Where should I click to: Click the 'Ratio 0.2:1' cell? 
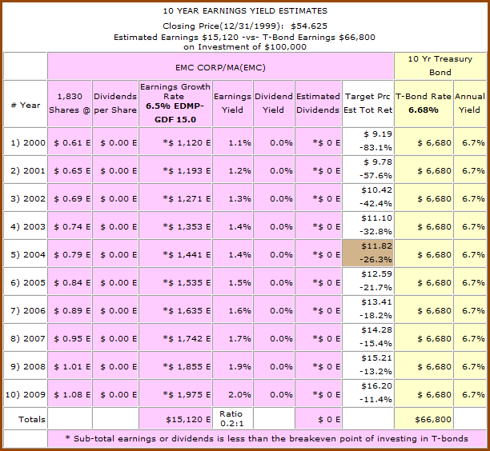click(x=232, y=418)
